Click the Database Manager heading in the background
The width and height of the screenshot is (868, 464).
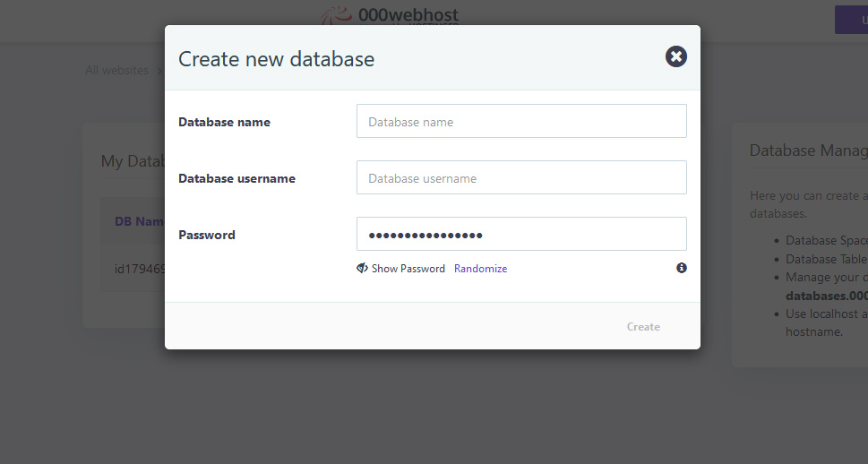(808, 150)
